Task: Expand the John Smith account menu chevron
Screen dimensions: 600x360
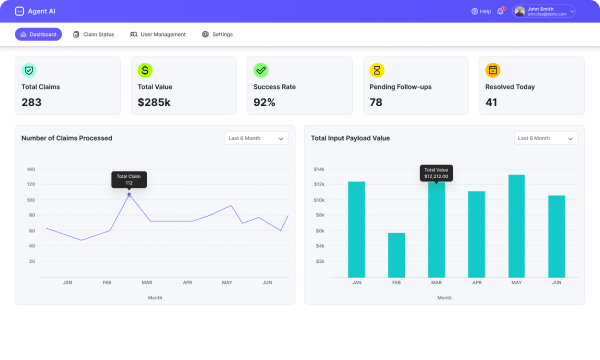Action: (572, 11)
